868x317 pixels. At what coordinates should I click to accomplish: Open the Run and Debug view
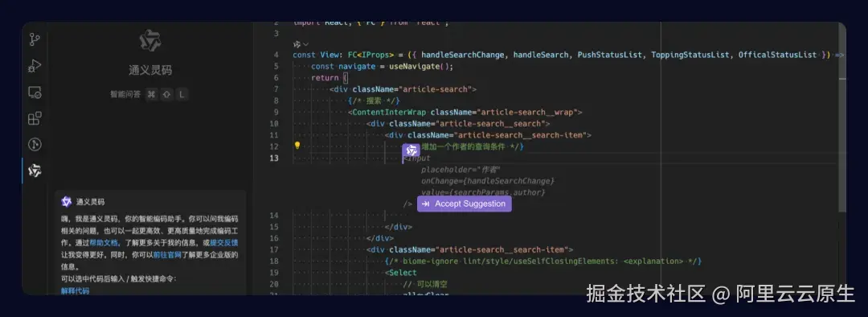[35, 66]
